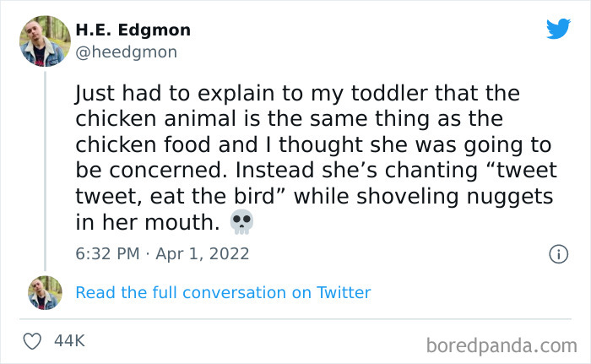Click the word "shoveling" in the tweet
This screenshot has height=364, width=591.
(387, 197)
